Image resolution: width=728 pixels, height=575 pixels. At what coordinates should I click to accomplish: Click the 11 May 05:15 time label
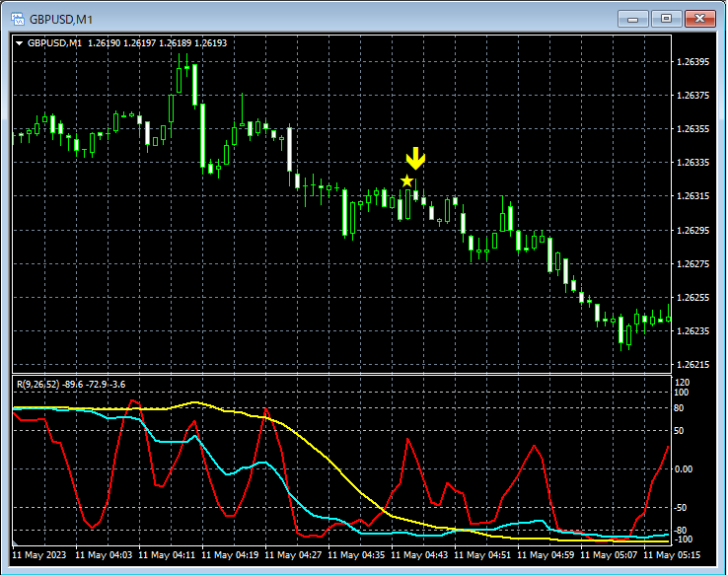pyautogui.click(x=673, y=555)
